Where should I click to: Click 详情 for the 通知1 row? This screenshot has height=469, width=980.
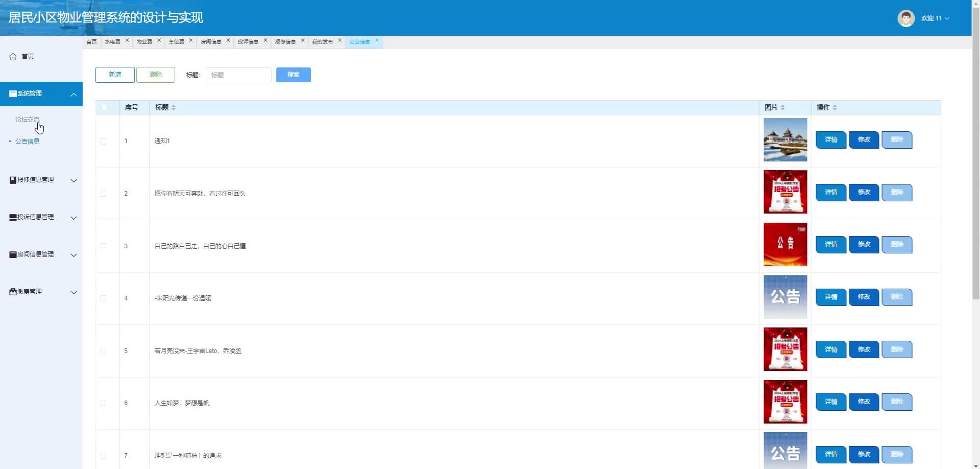coord(831,139)
